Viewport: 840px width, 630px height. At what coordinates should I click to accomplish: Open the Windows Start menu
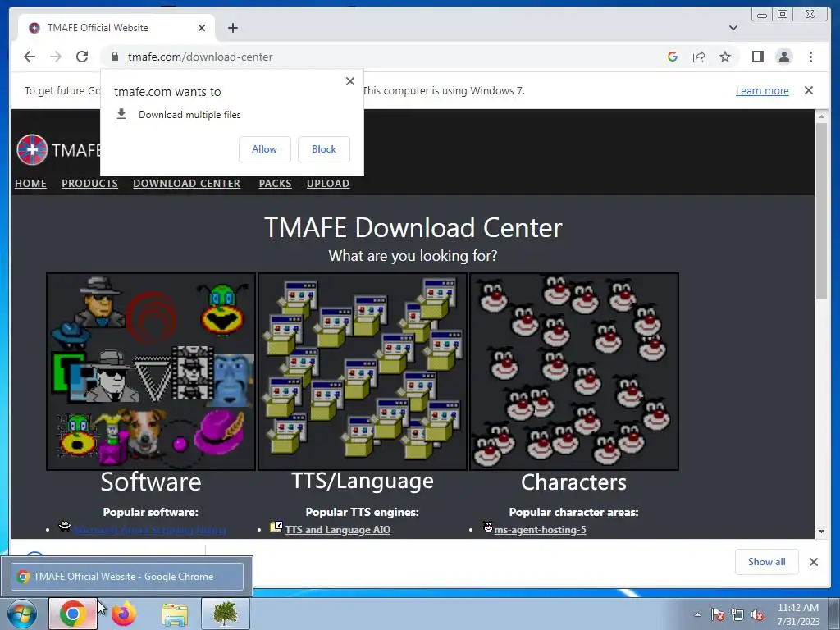pyautogui.click(x=22, y=614)
